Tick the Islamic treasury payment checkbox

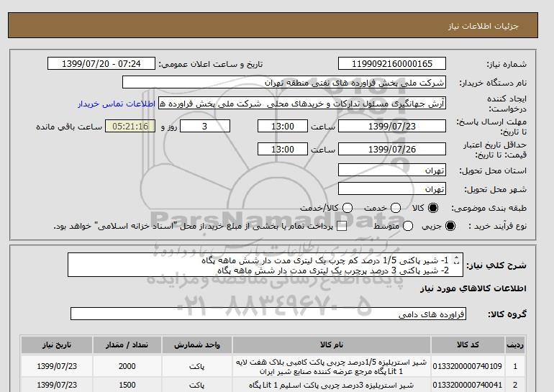point(342,226)
